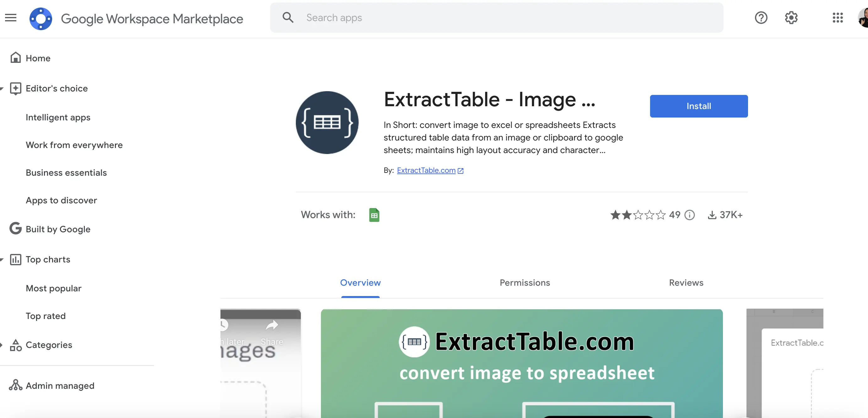Open the Help question mark icon
Image resolution: width=868 pixels, height=418 pixels.
point(761,18)
